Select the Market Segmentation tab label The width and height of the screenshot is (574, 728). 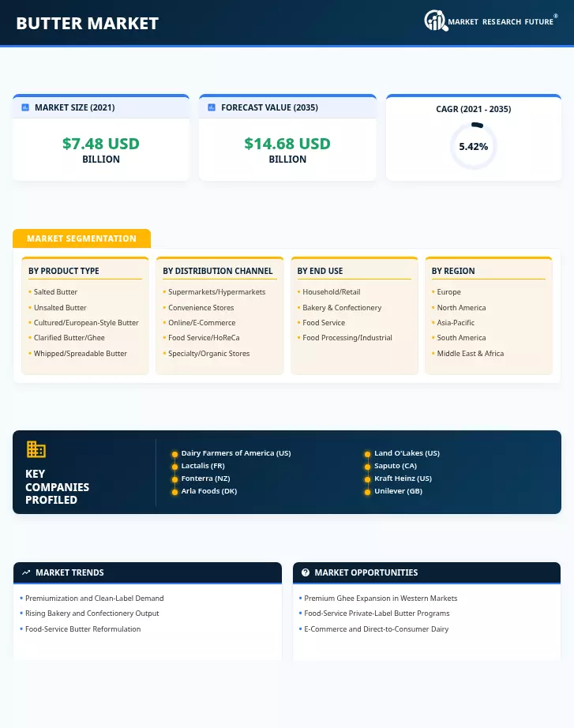tap(82, 238)
